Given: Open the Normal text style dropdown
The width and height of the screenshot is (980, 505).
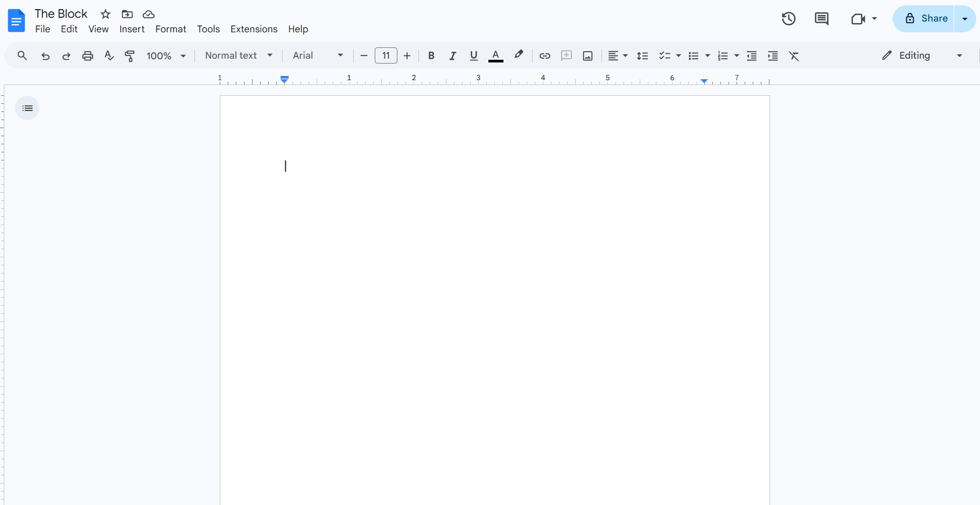Looking at the screenshot, I should click(239, 55).
